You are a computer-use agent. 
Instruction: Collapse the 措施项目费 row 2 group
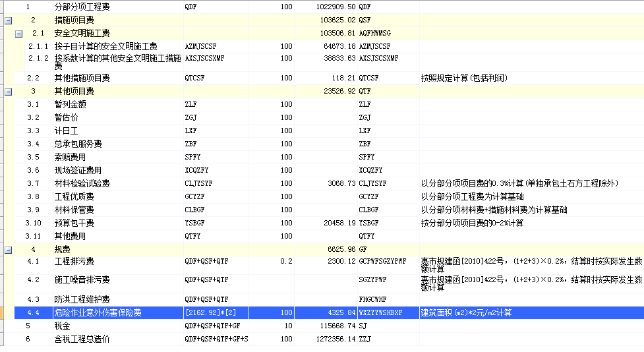coord(8,20)
